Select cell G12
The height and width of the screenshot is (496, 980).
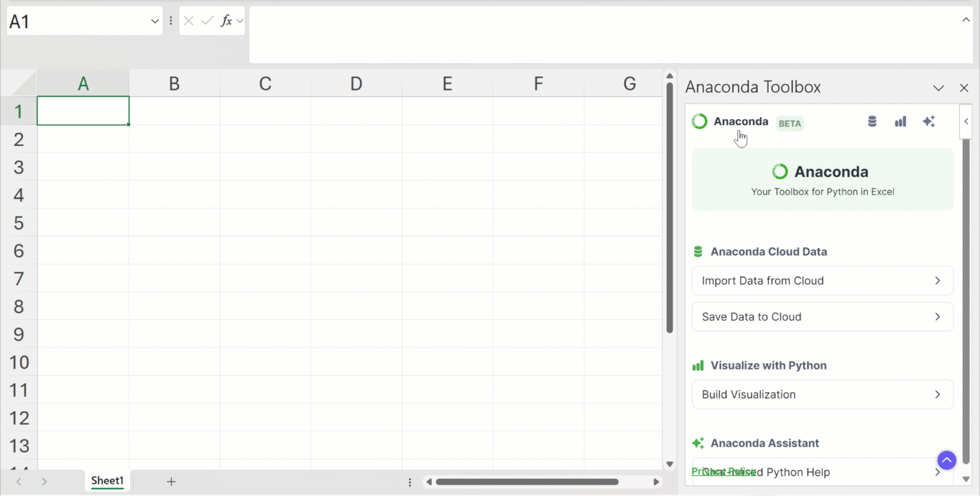[x=623, y=418]
